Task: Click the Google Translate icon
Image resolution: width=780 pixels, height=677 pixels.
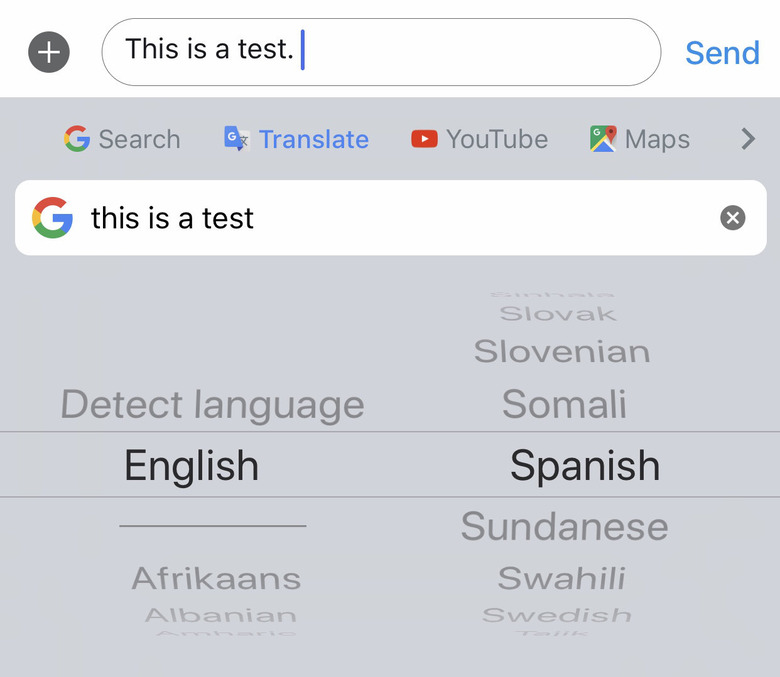Action: tap(236, 139)
